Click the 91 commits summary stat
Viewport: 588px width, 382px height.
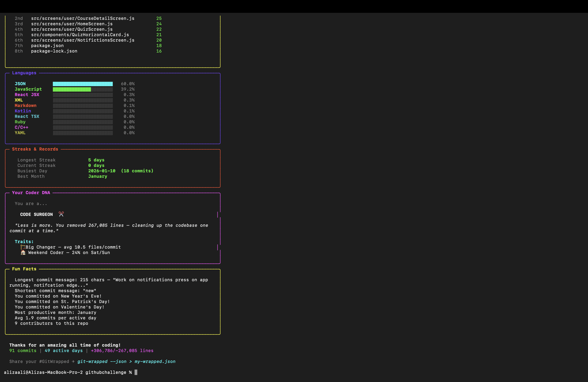(23, 351)
